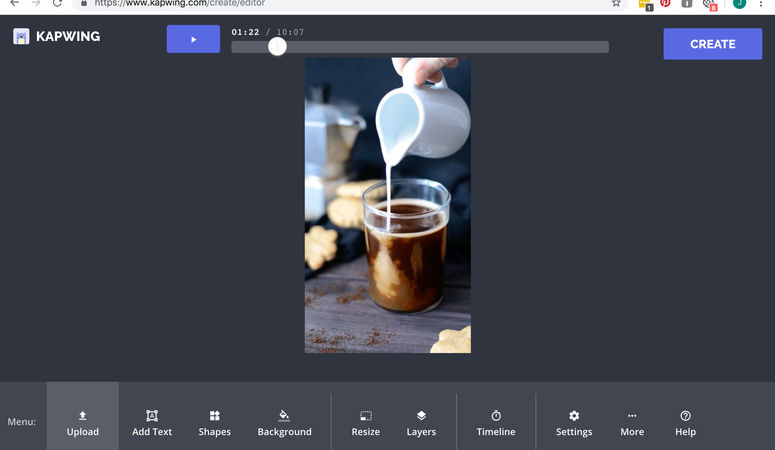Open the Settings gear
This screenshot has height=450, width=775.
(574, 423)
